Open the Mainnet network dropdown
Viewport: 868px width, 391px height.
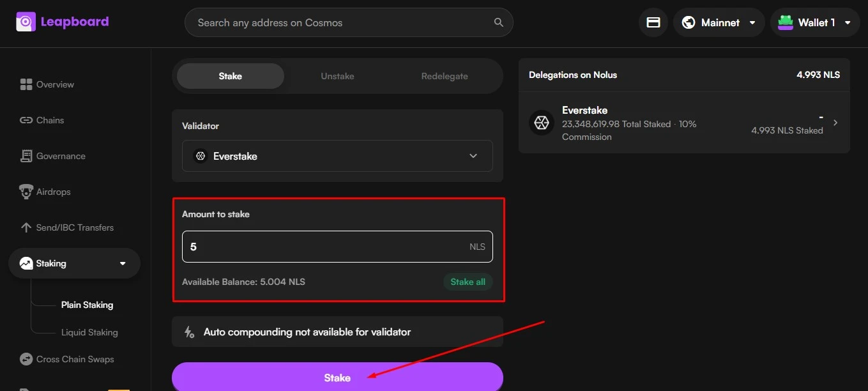click(719, 22)
